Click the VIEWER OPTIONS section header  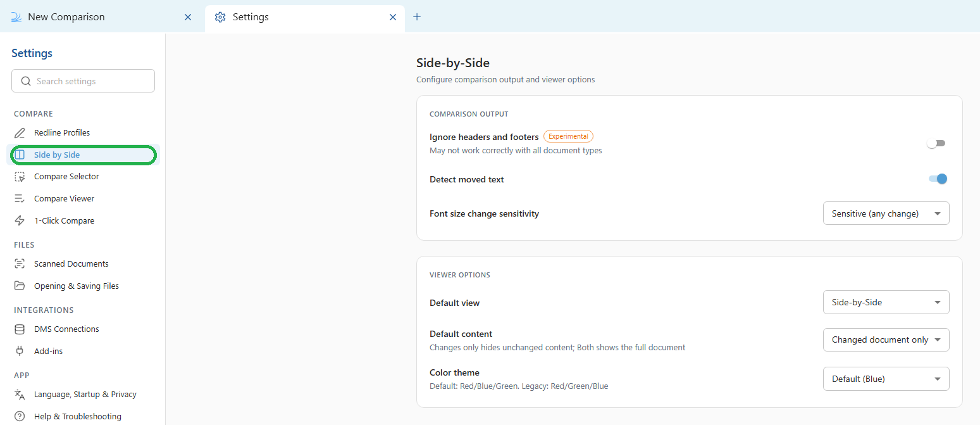click(x=460, y=275)
